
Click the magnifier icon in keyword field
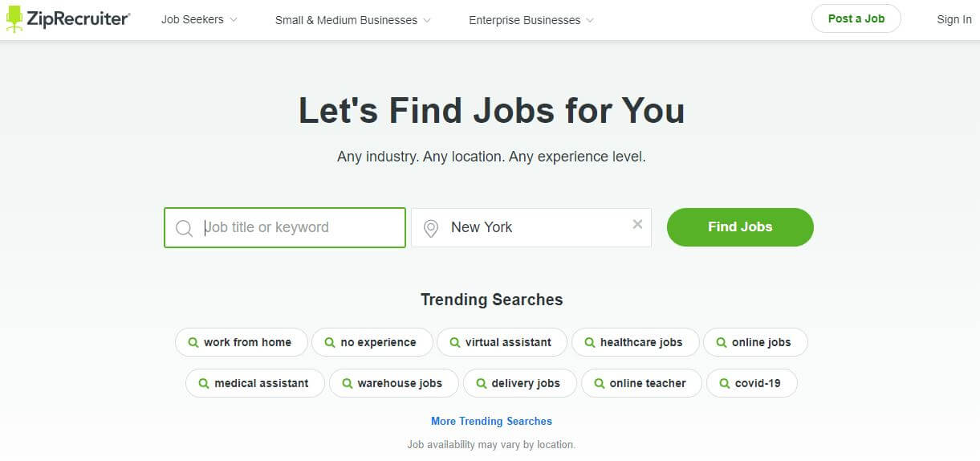[184, 228]
